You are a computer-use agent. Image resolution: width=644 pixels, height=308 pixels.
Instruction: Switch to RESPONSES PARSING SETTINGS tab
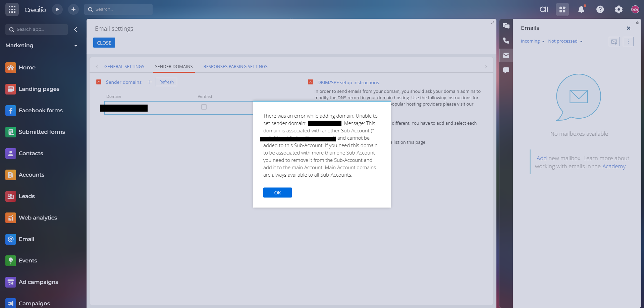(x=235, y=67)
